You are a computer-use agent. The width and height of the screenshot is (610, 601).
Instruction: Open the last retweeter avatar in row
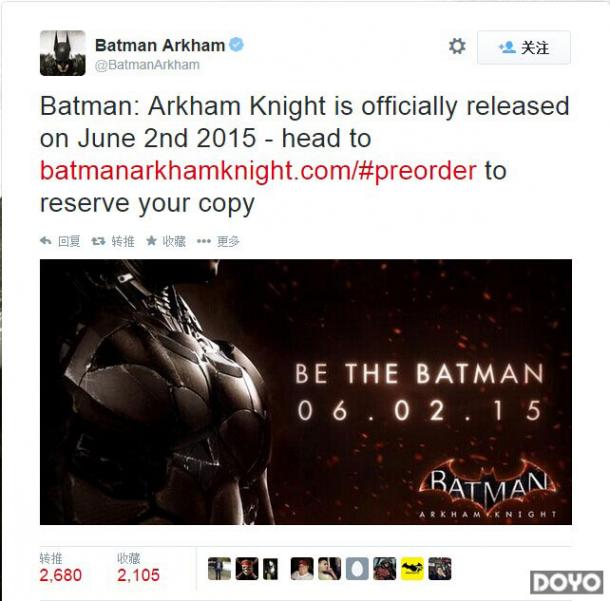(440, 569)
